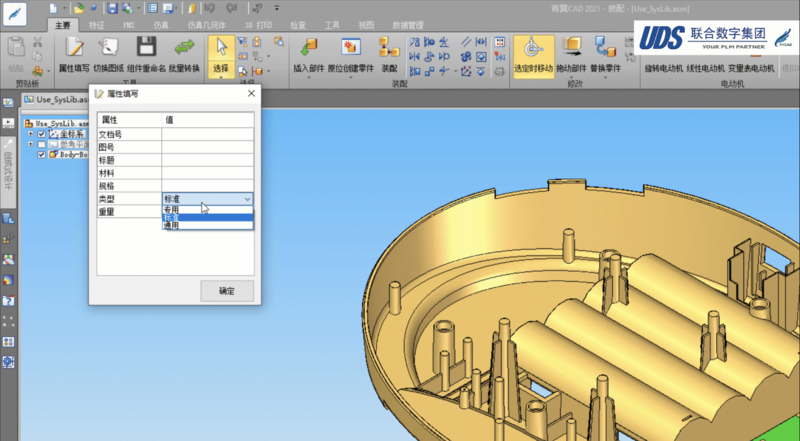Open the quick access toolbar customize arrow

(x=277, y=8)
